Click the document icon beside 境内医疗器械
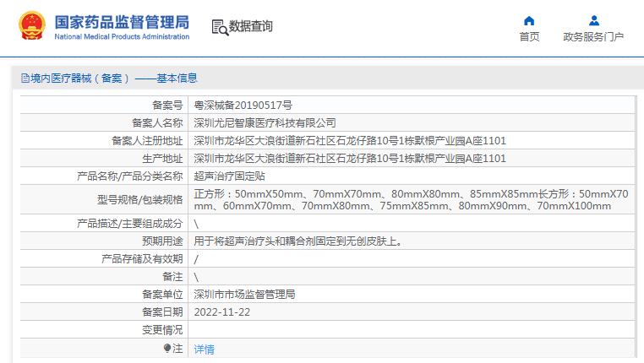Screen dimensions: 644x363 point(25,78)
